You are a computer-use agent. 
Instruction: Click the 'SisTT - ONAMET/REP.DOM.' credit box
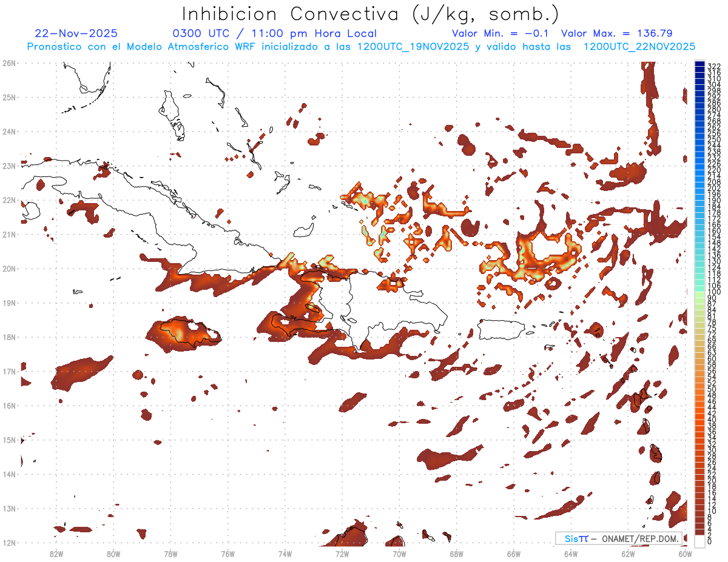618,538
